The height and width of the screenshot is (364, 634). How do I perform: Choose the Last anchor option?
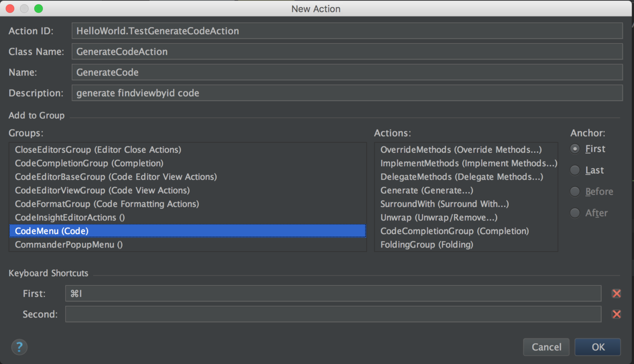point(575,170)
